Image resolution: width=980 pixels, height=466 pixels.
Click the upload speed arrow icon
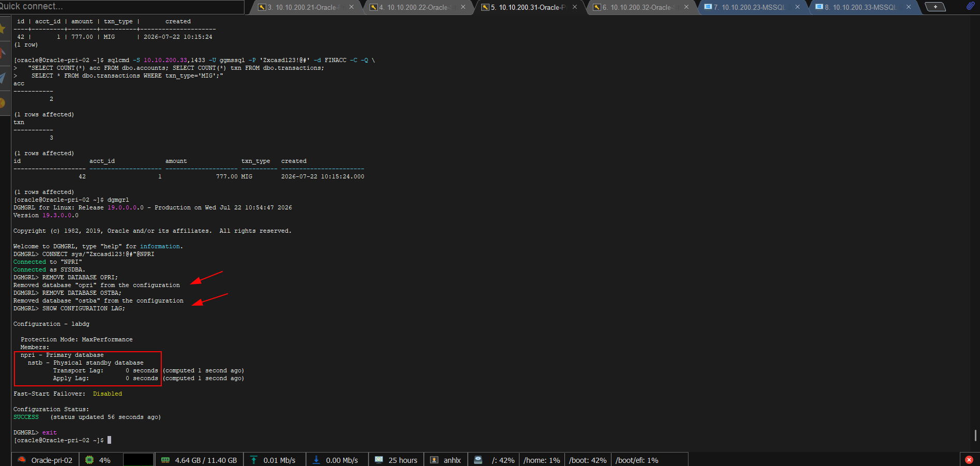tap(254, 460)
